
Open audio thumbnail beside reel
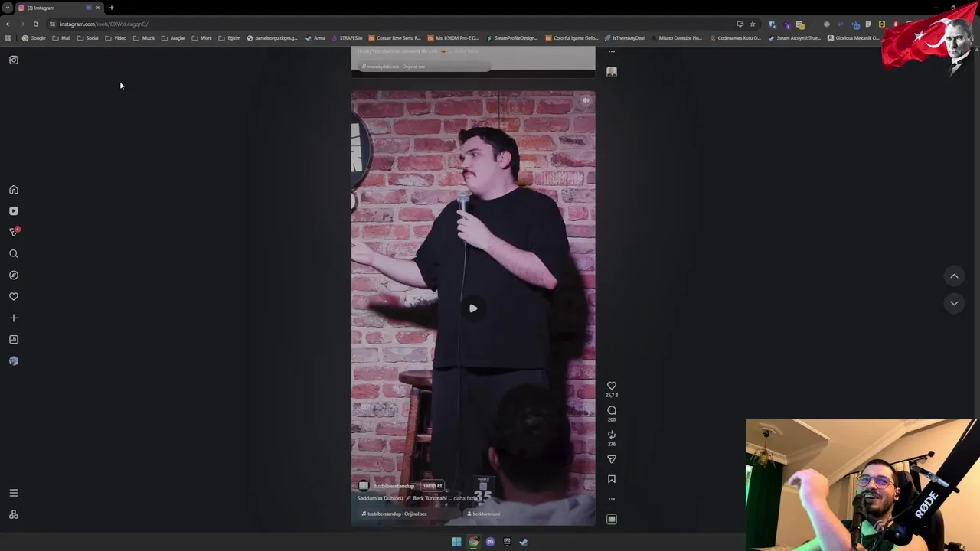(611, 519)
